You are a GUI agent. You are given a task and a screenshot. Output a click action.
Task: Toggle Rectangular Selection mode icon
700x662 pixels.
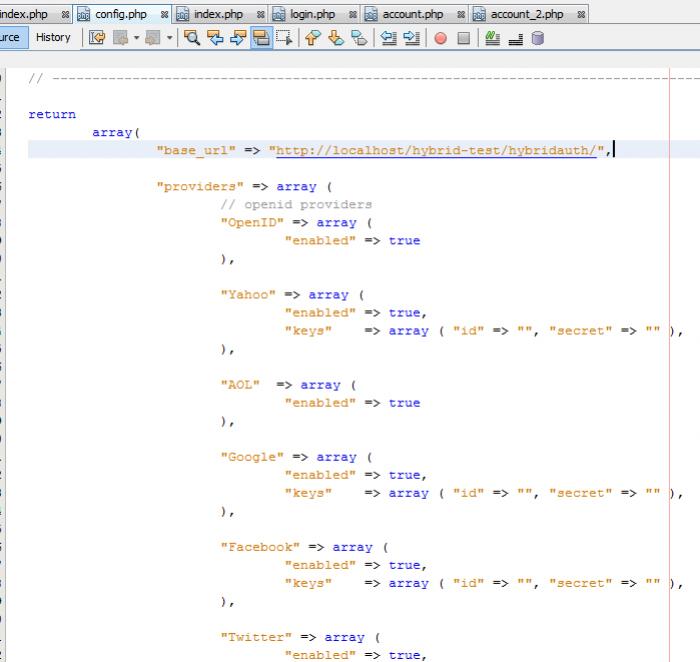click(x=283, y=38)
